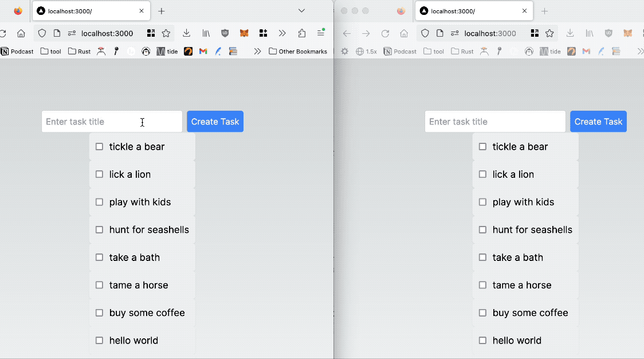644x359 pixels.
Task: Click the feather bookmark icon in left window
Action: pos(218,52)
